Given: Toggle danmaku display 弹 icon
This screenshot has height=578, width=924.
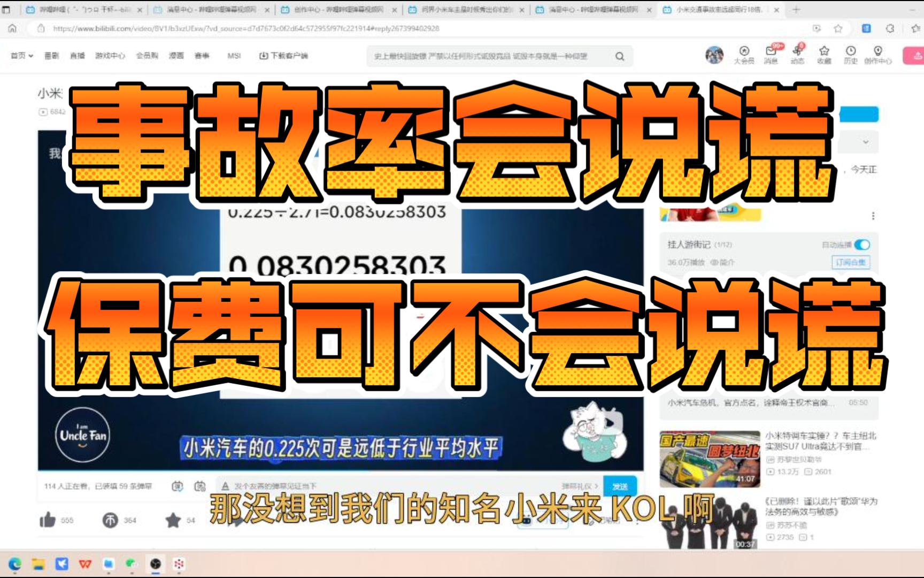Looking at the screenshot, I should [x=178, y=486].
